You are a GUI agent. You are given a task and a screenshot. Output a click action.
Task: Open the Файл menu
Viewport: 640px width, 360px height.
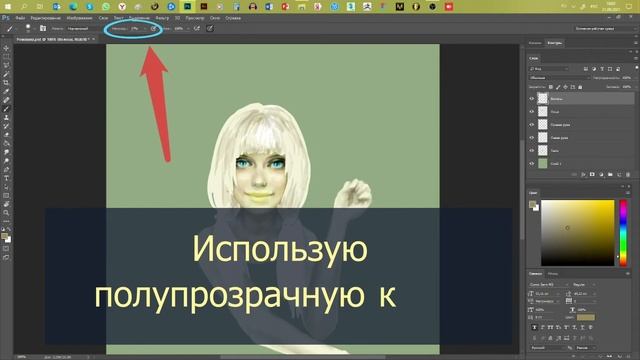pyautogui.click(x=20, y=18)
